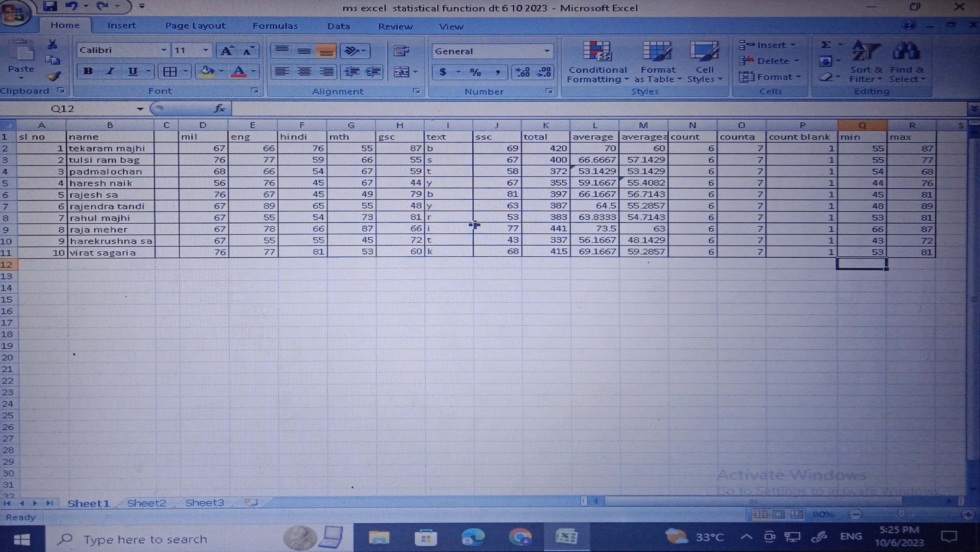Viewport: 980px width, 552px height.
Task: Open the Calibri font name dropdown
Action: [x=163, y=50]
